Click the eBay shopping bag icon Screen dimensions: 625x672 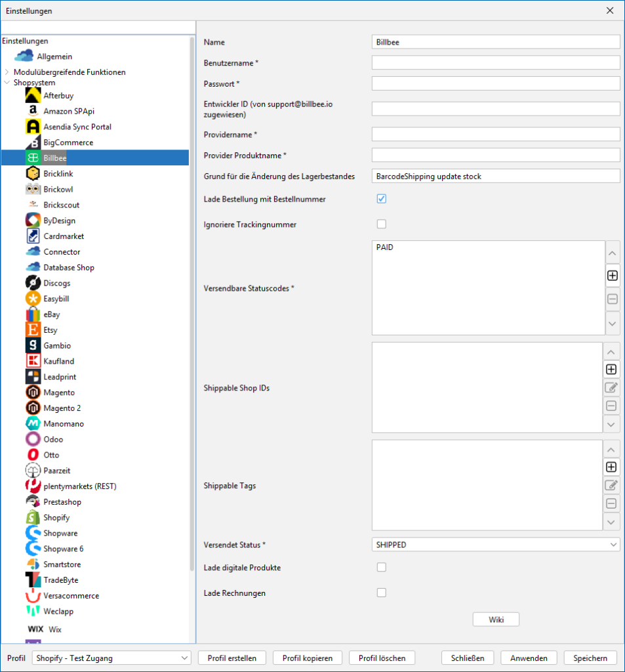[x=33, y=314]
